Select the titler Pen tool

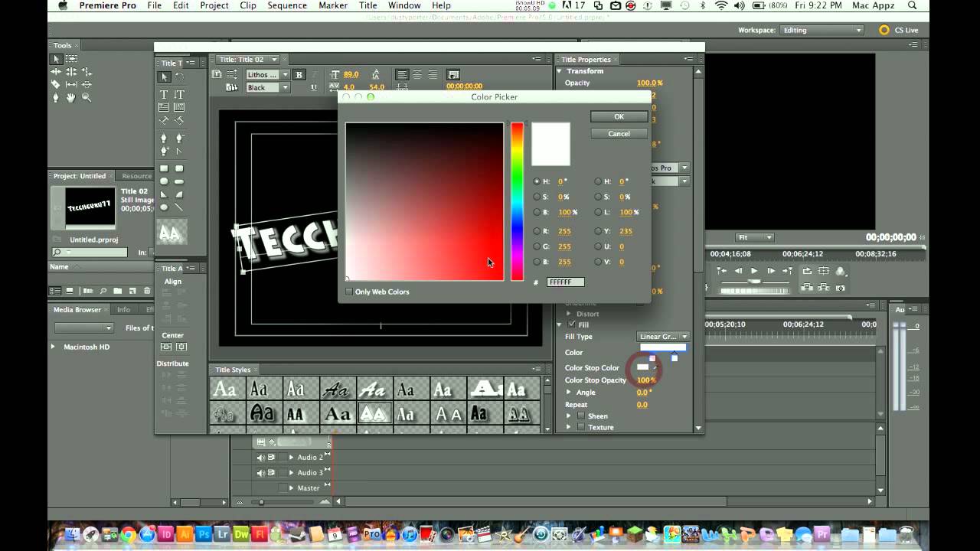[x=164, y=139]
